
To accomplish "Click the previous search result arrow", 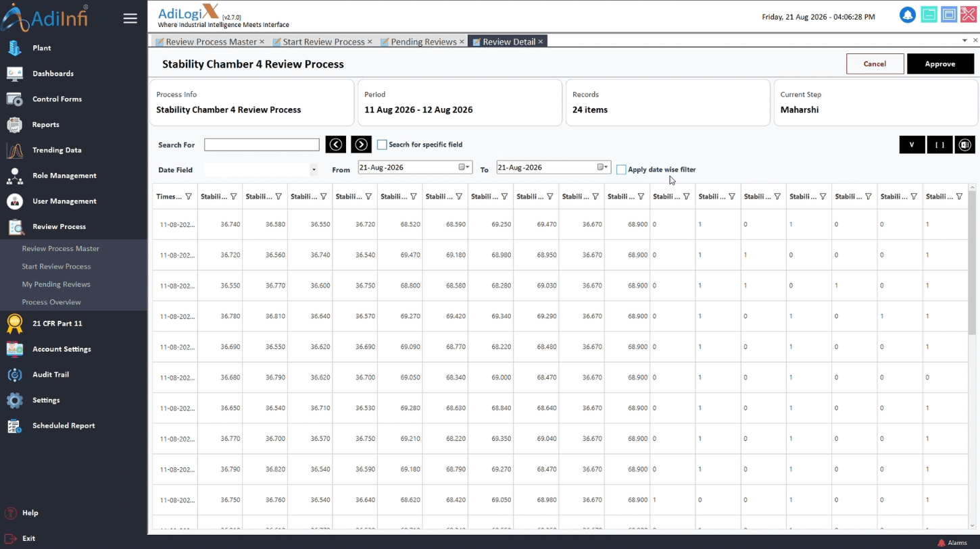I will click(336, 145).
